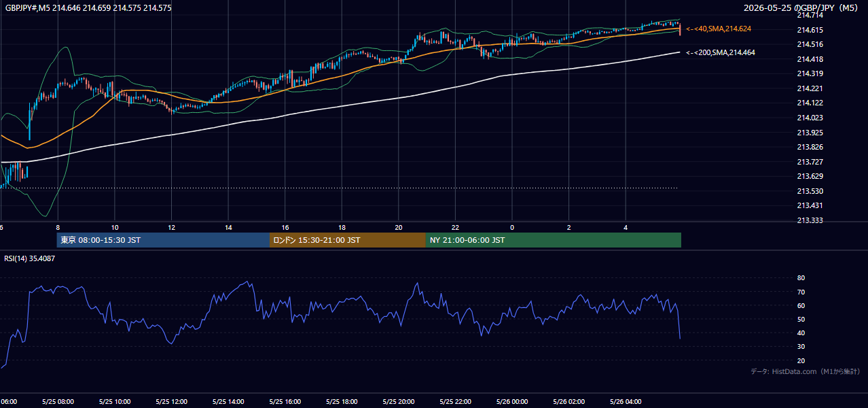The width and height of the screenshot is (868, 408).
Task: Click RSI scale level 30
Action: click(x=801, y=347)
